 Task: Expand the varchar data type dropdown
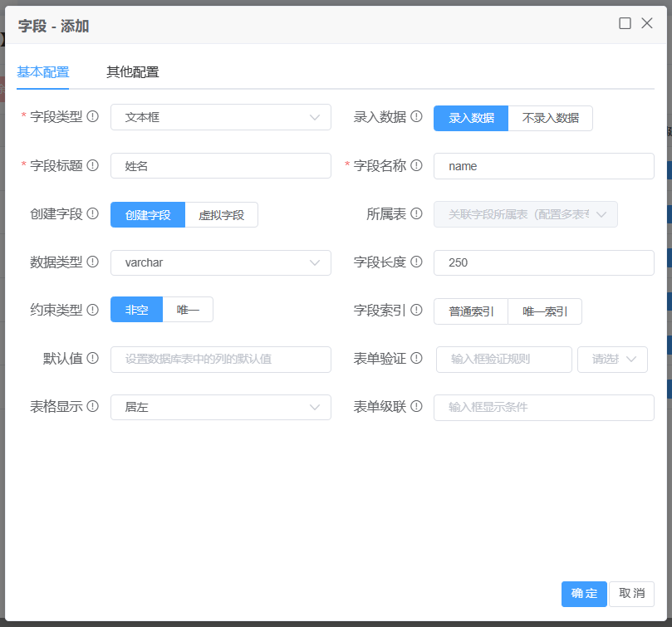click(x=220, y=262)
